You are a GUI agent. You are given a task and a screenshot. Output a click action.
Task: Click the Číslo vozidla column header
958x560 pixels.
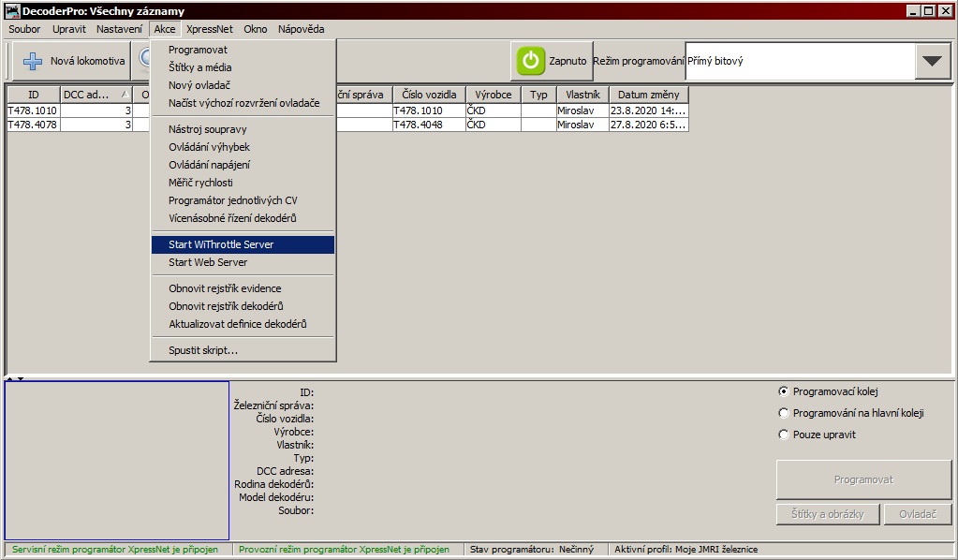(x=429, y=95)
